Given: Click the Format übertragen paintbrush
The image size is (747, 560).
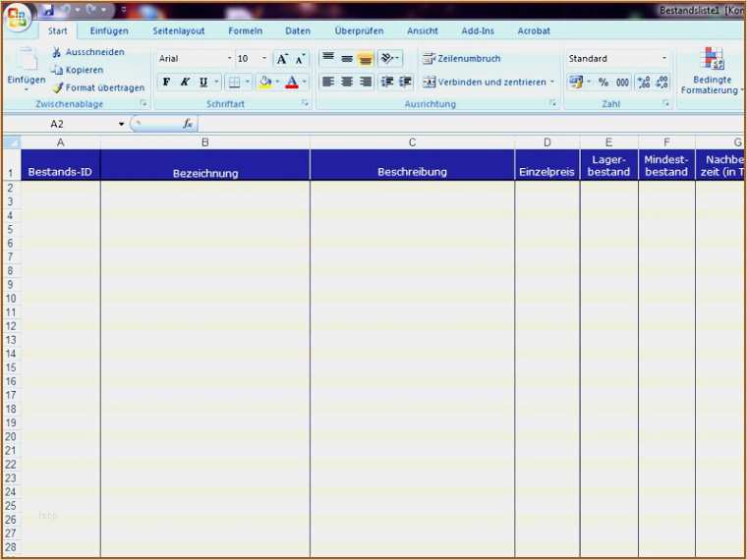Looking at the screenshot, I should [x=58, y=87].
